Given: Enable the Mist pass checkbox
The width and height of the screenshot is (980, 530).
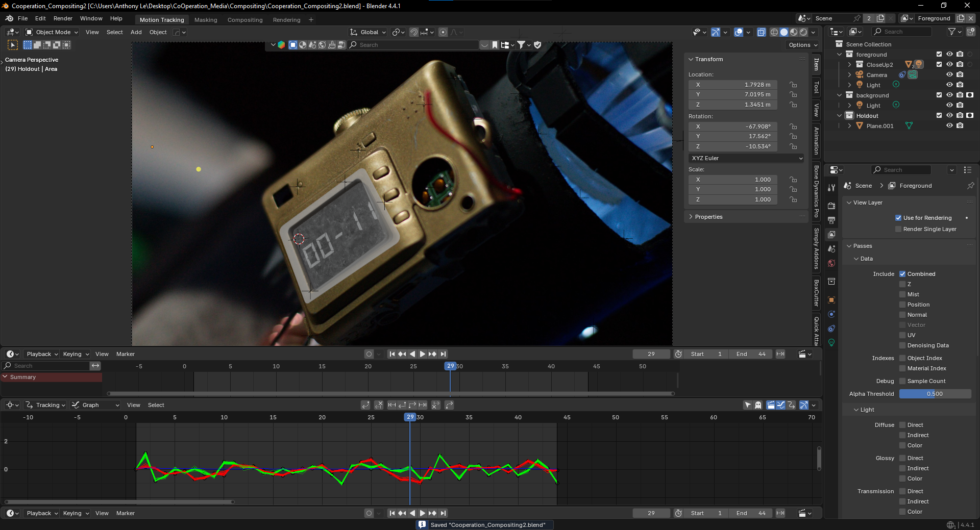Looking at the screenshot, I should pos(902,294).
